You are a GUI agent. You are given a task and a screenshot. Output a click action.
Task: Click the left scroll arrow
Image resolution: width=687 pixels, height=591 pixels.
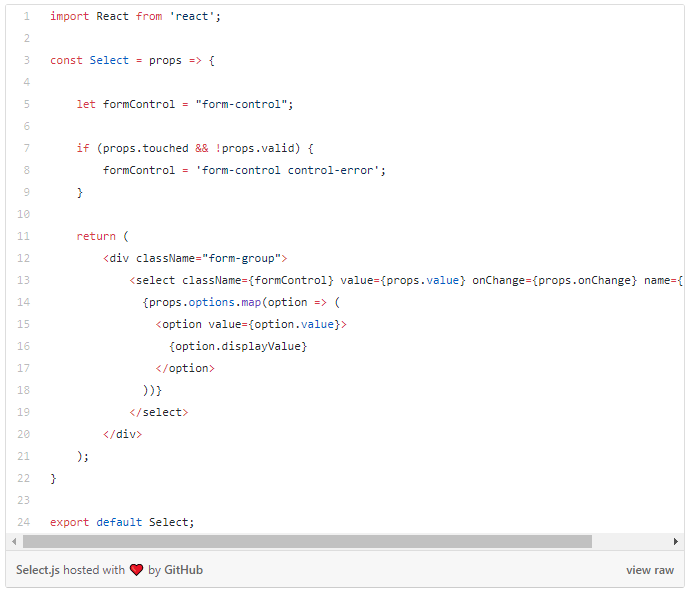pyautogui.click(x=14, y=541)
